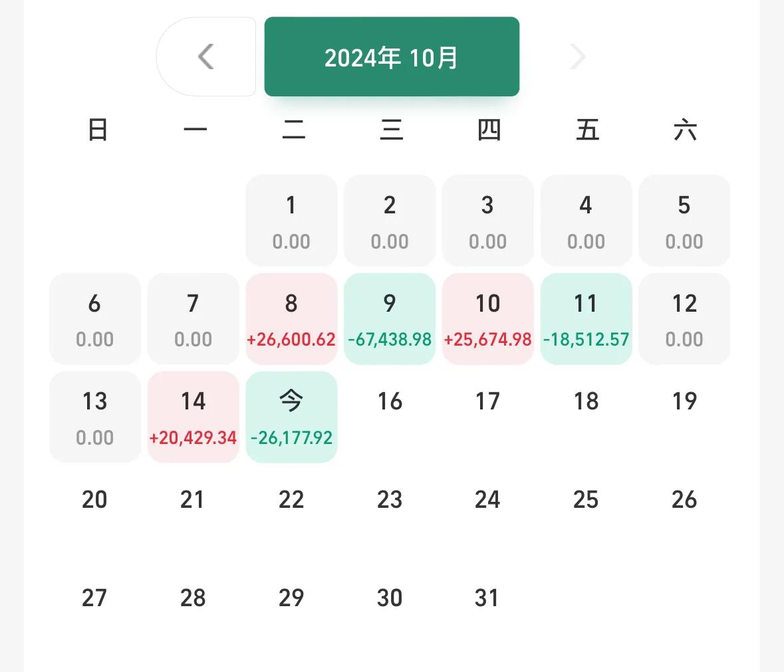
Task: Select October 8 with +26,600.62 profit
Action: [x=291, y=319]
